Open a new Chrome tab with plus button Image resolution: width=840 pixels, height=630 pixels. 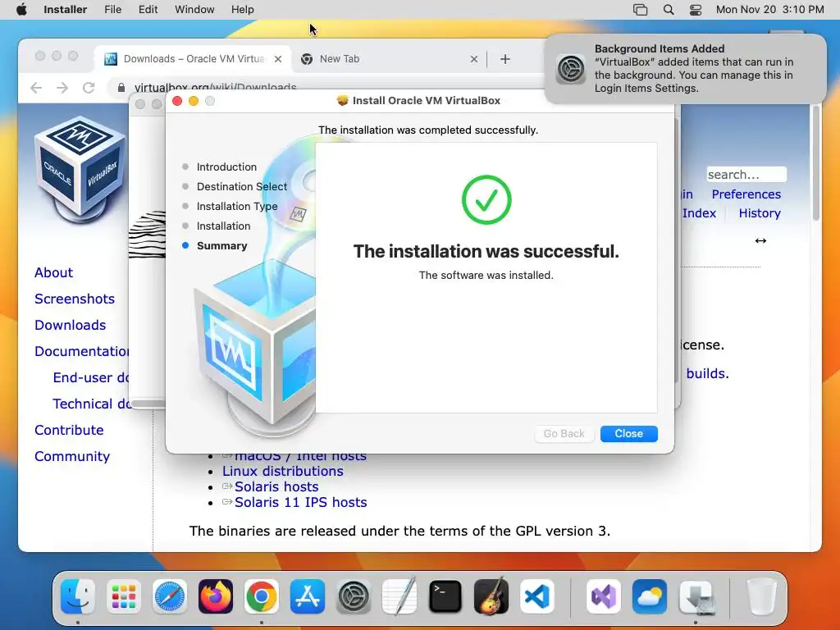(505, 59)
